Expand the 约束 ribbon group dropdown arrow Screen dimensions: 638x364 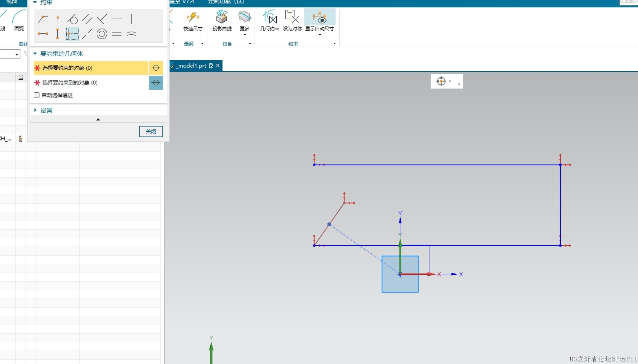(x=334, y=44)
